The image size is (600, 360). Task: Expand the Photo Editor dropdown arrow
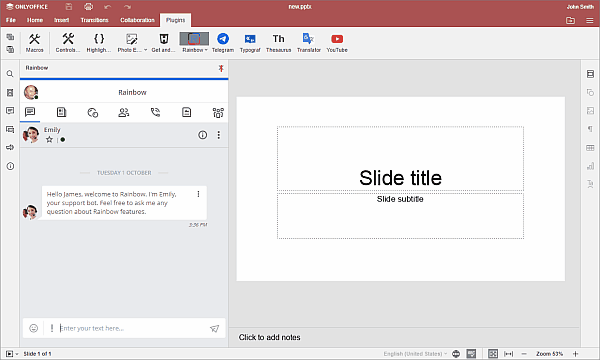tap(145, 50)
